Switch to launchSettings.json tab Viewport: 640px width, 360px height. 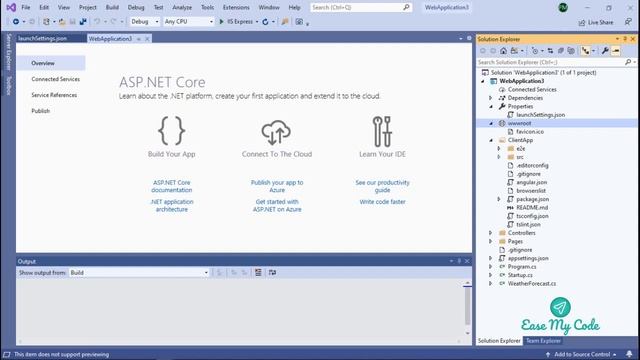click(x=42, y=38)
